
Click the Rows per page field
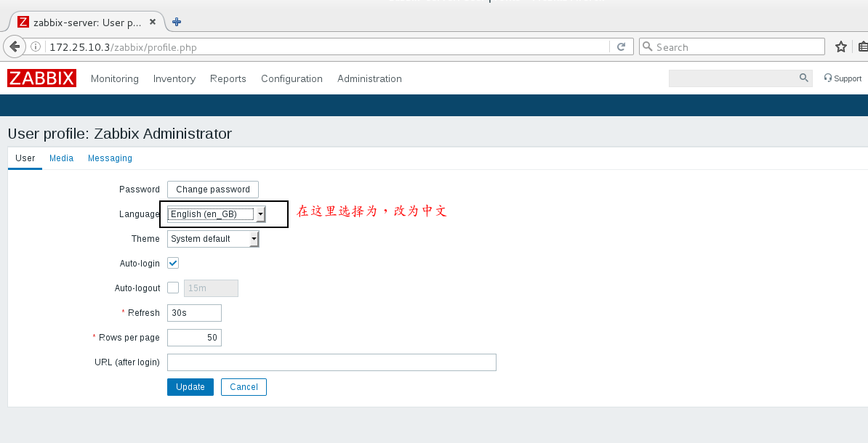[194, 338]
